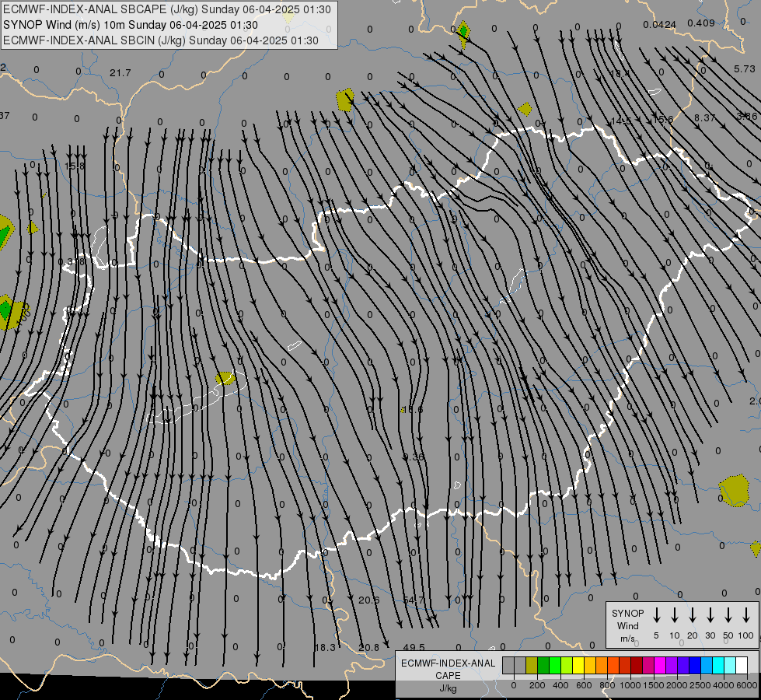Click the wind legend arrow above 5
The image size is (761, 700).
[x=656, y=615]
